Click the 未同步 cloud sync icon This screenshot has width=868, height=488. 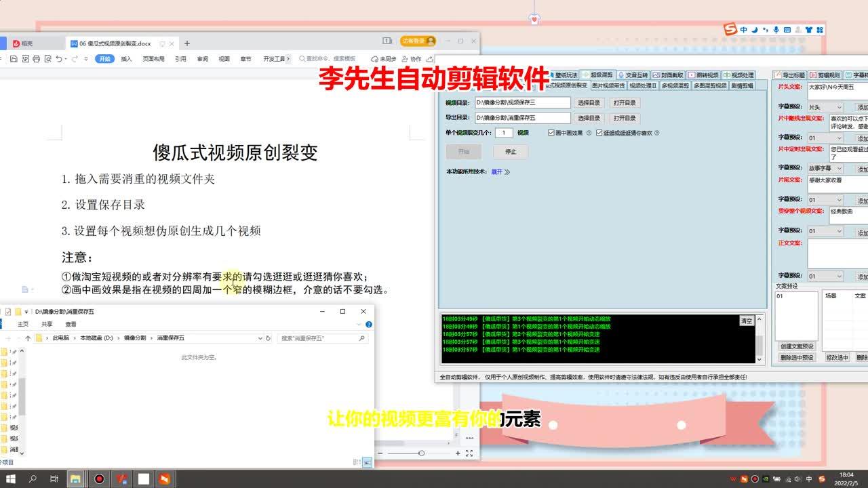384,59
